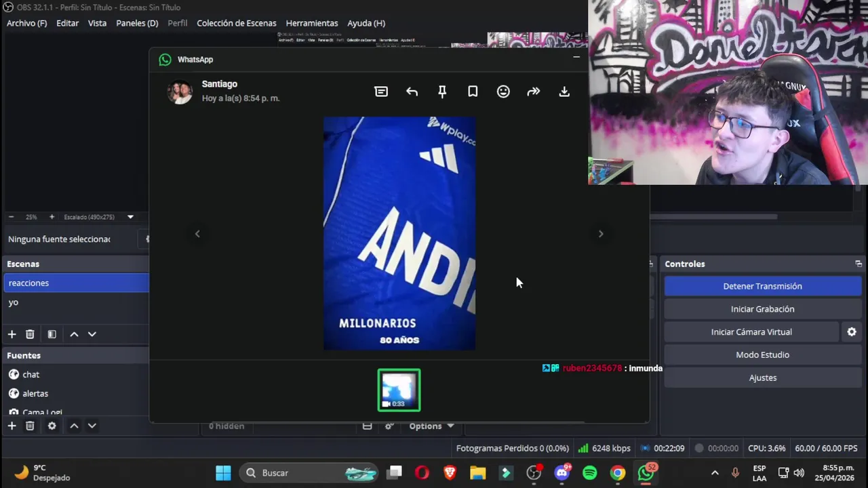Pop out the Controles dock
This screenshot has width=868, height=488.
pyautogui.click(x=859, y=264)
